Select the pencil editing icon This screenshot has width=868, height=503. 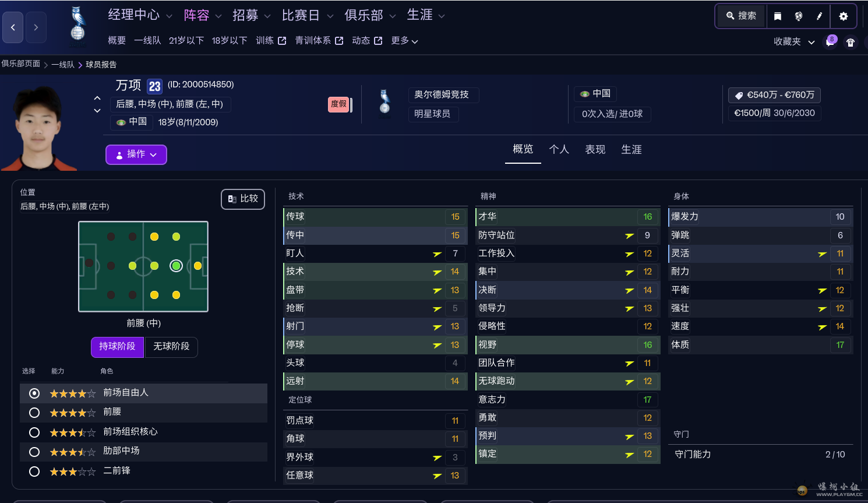[x=820, y=16]
